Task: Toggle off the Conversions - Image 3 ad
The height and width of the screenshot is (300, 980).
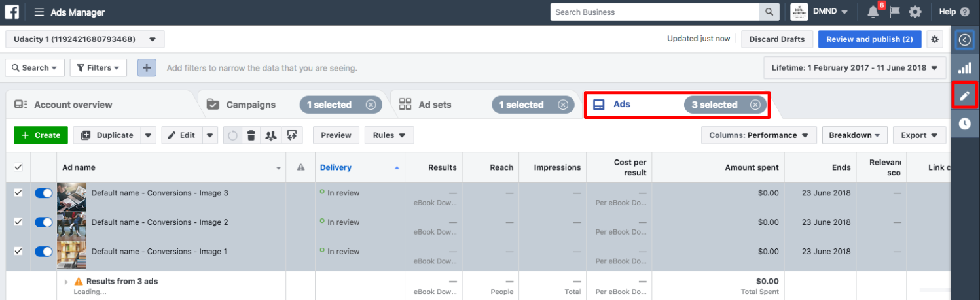Action: 43,193
